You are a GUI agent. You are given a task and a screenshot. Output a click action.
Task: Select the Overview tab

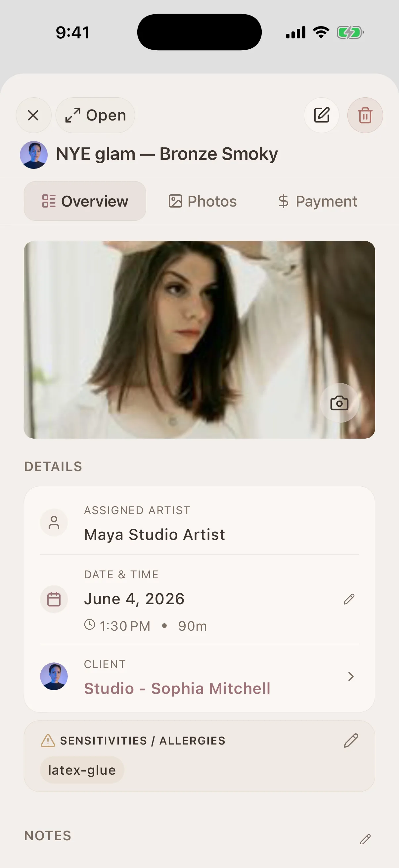click(85, 201)
